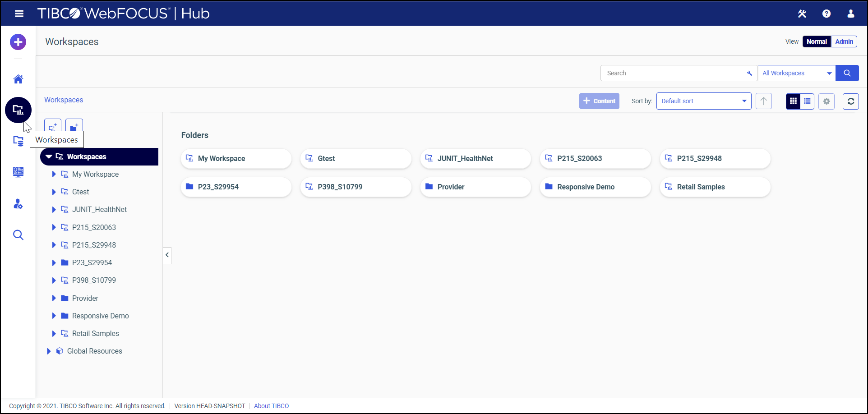Click the new workspace icon above tree
Screen dimensions: 868x414
click(52, 127)
